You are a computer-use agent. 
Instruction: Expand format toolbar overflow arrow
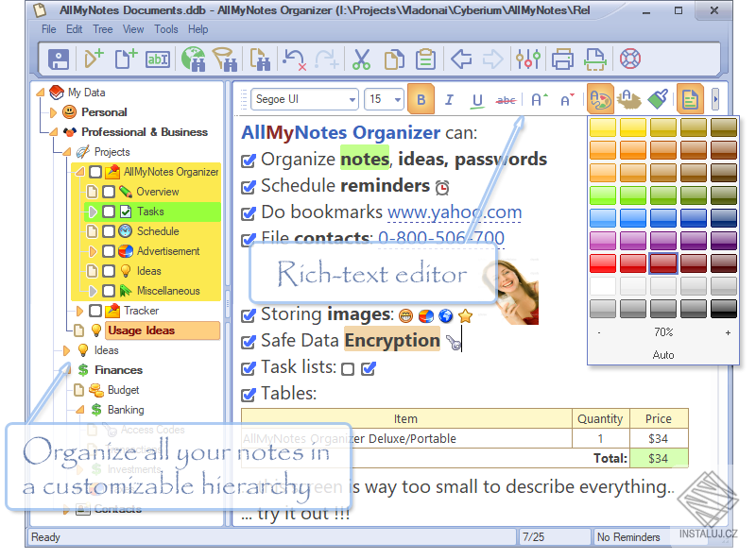715,100
